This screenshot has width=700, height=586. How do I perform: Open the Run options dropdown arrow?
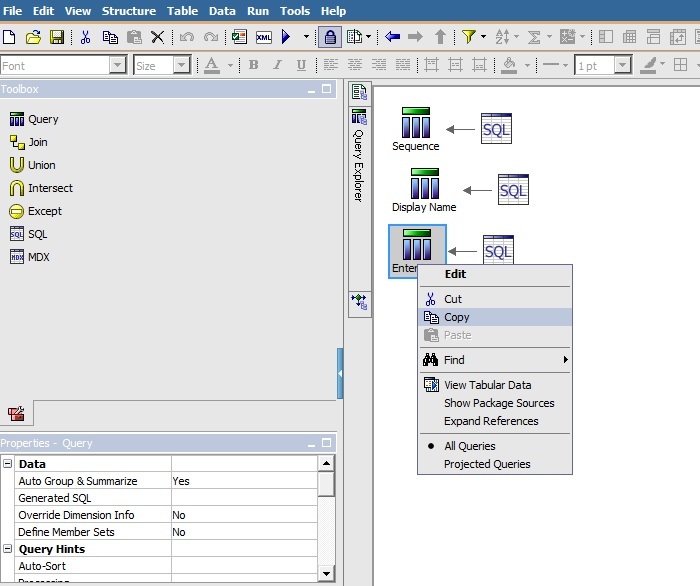pos(306,37)
